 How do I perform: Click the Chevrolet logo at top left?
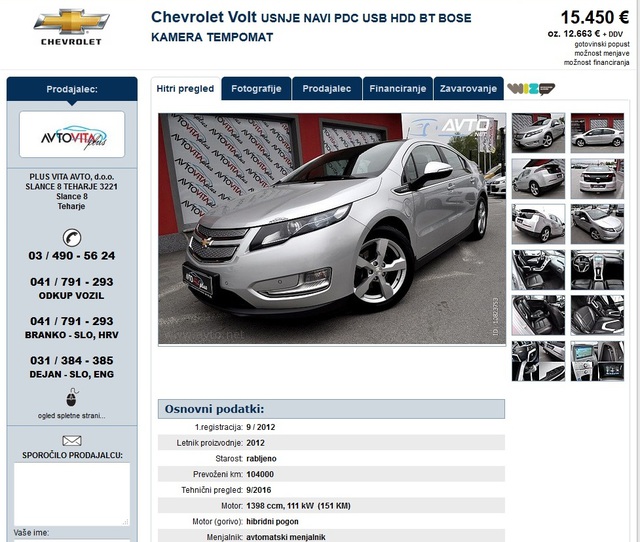tap(71, 27)
